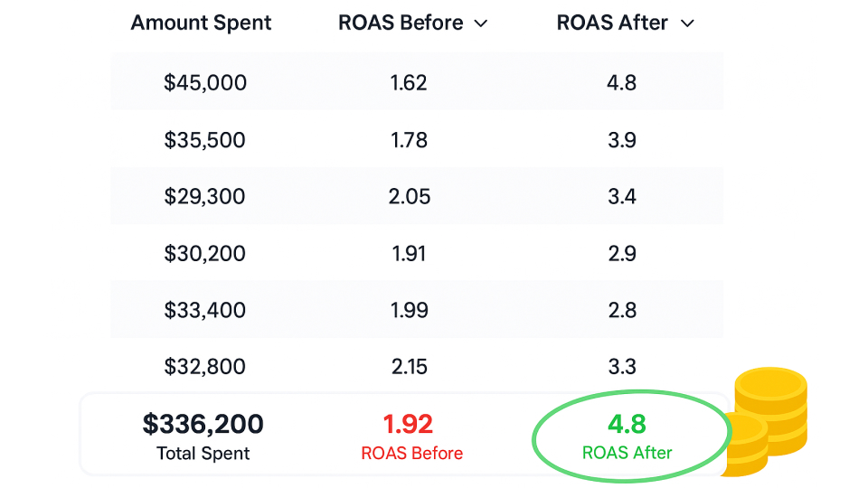Click the 2.9 ROAS After value
Screen dimensions: 868x488
[622, 254]
